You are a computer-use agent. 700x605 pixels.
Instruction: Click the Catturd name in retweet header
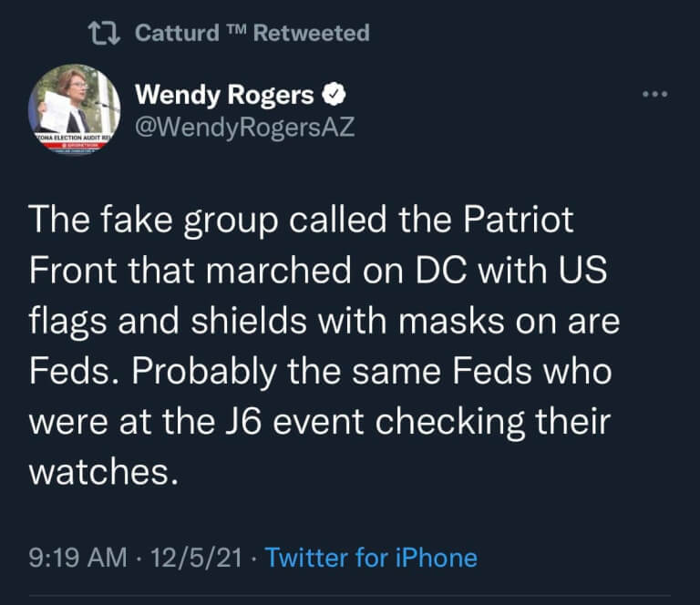point(177,33)
